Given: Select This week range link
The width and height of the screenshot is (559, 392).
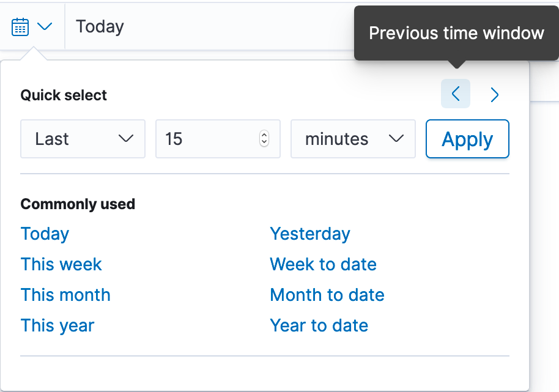Looking at the screenshot, I should point(61,264).
